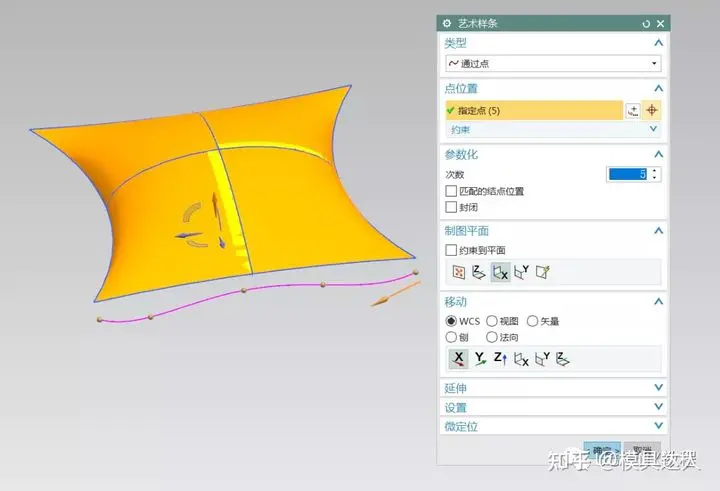Close the 艺术样条 dialog
The image size is (720, 491).
(660, 23)
